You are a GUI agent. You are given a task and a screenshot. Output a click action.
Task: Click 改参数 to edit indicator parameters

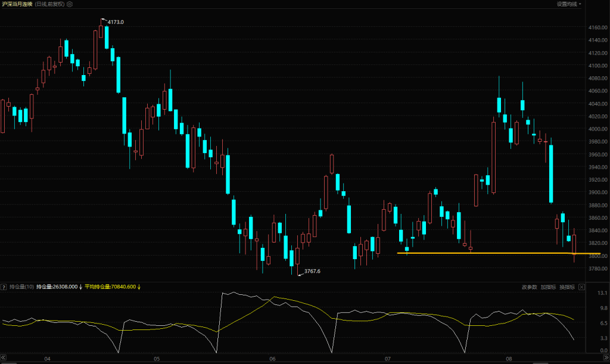click(530, 287)
